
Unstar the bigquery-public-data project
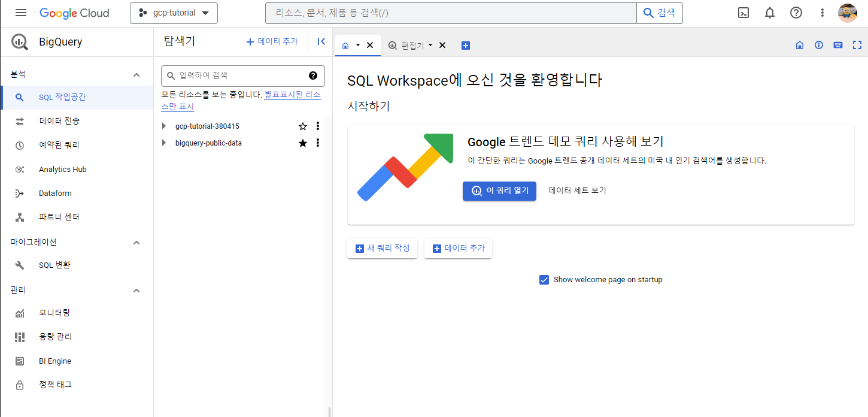click(303, 143)
